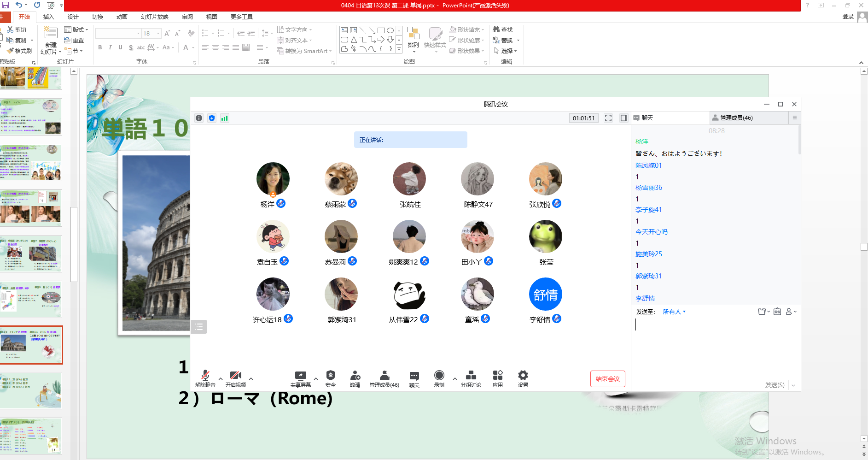Click Format Painter in PowerPoint
This screenshot has width=868, height=460.
pyautogui.click(x=19, y=51)
